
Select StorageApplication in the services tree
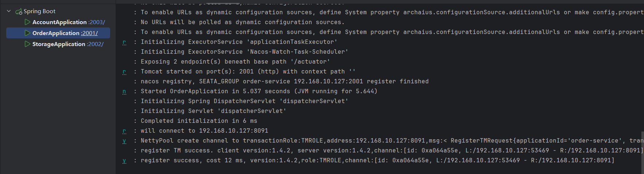tap(59, 44)
